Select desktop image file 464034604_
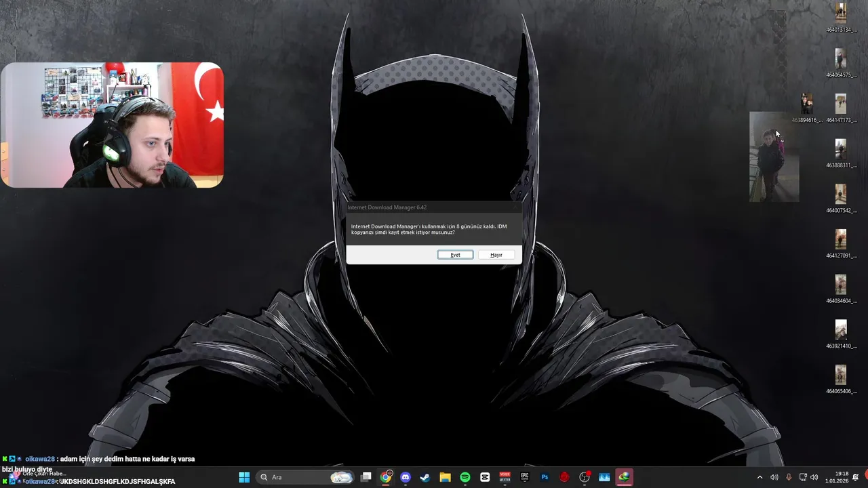868x488 pixels. (841, 289)
